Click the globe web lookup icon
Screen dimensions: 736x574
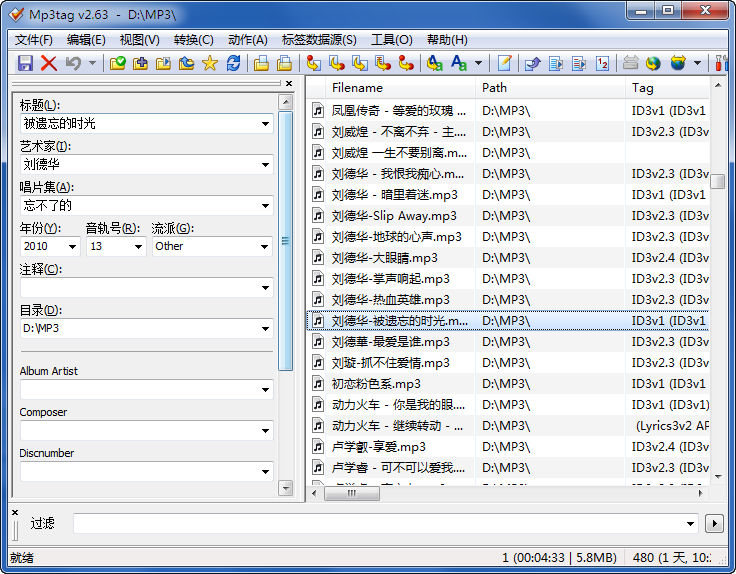pyautogui.click(x=653, y=62)
